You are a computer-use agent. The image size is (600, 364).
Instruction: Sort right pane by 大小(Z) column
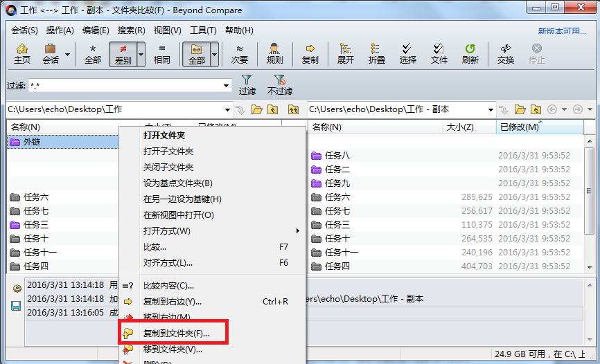(469, 127)
